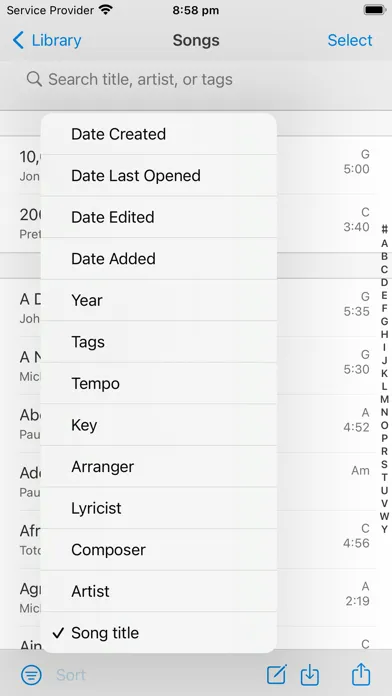The image size is (392, 696).
Task: Sort by Date Created
Action: 158,134
